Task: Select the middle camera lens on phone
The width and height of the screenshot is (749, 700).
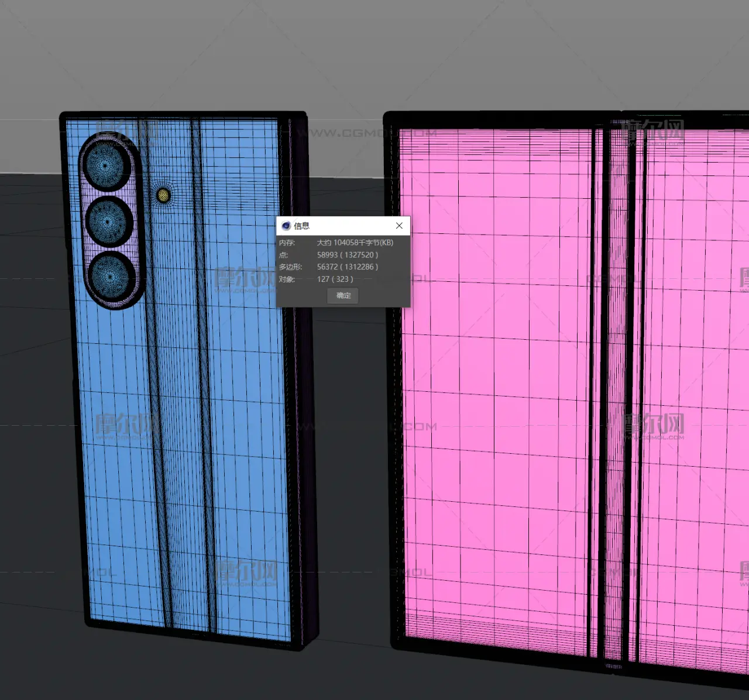Action: 109,222
